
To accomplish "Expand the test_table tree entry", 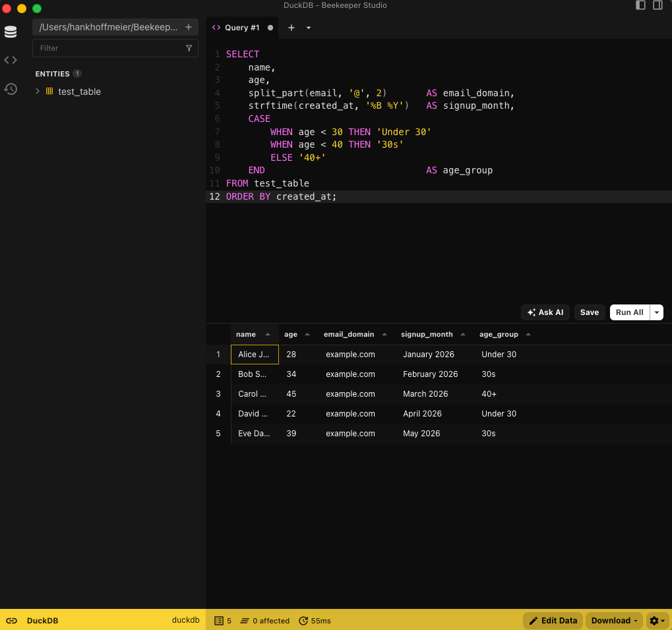I will click(38, 91).
